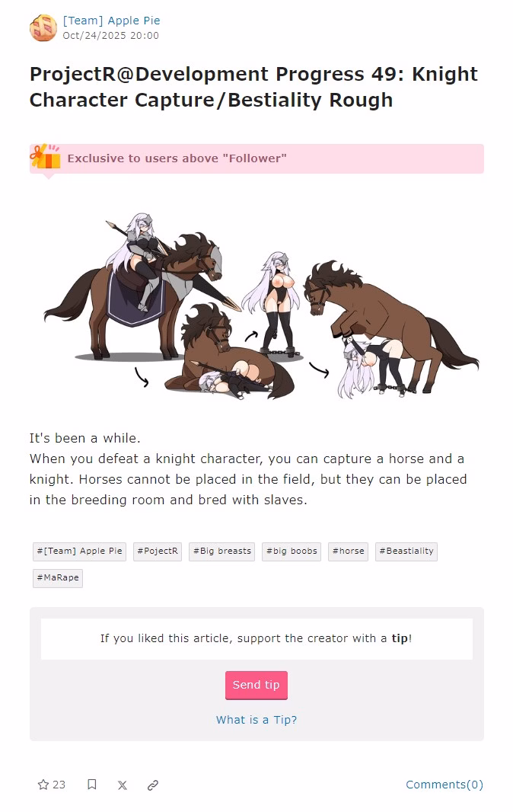Open the Comments(0) link

(444, 785)
